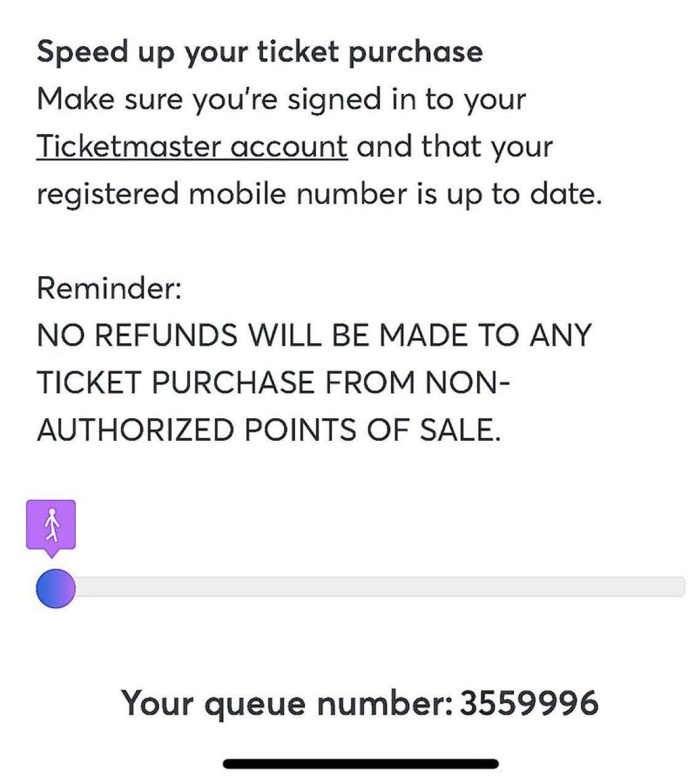This screenshot has height=784, width=694.
Task: Click the blue progress knob circle
Action: pos(55,588)
